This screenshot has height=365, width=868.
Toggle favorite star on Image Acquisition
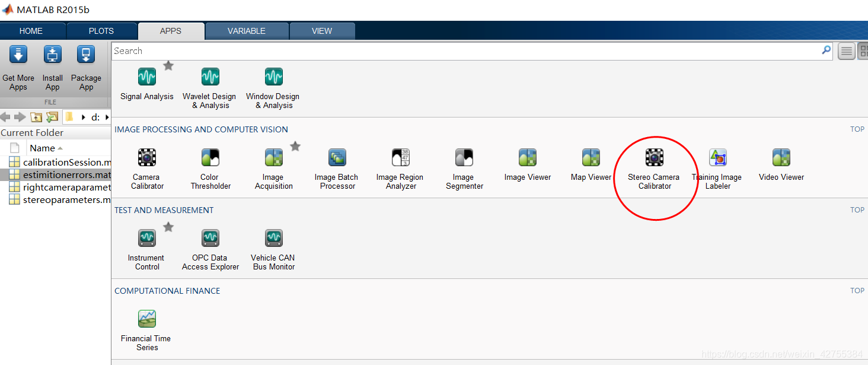coord(295,146)
